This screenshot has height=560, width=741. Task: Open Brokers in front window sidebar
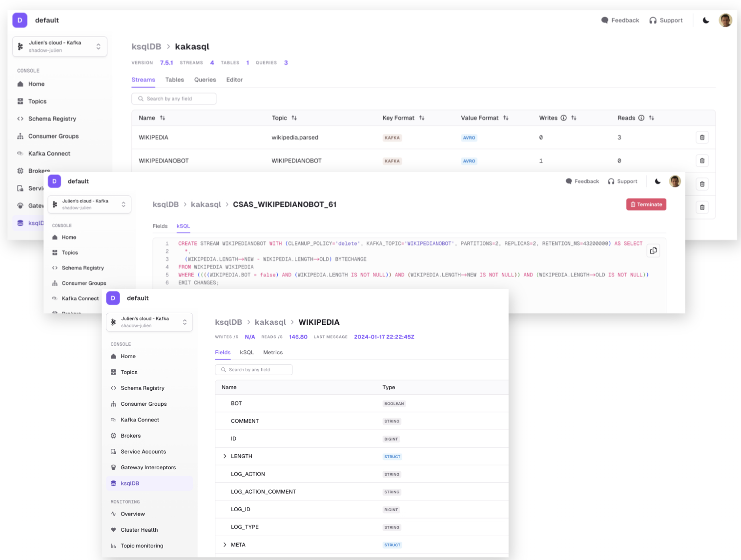[149, 436]
